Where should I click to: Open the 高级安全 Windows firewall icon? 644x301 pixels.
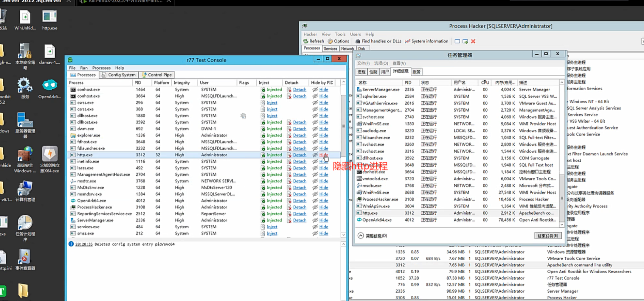point(25,160)
